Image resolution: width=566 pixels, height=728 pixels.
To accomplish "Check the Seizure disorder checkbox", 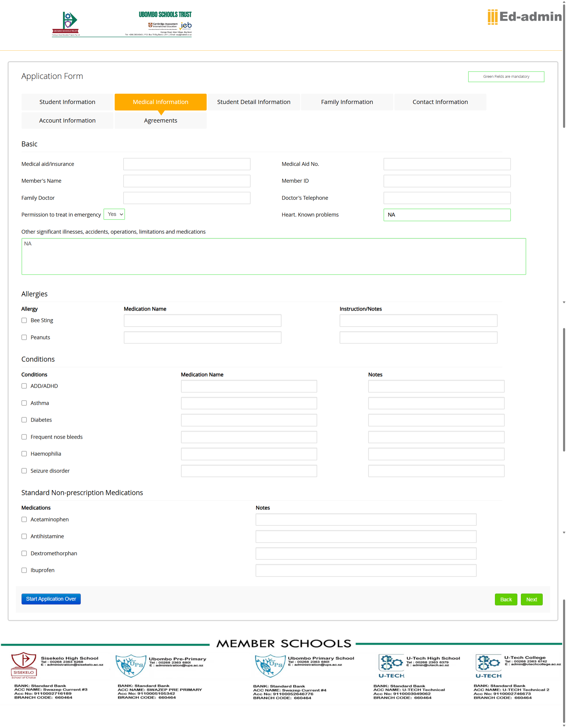I will (24, 471).
